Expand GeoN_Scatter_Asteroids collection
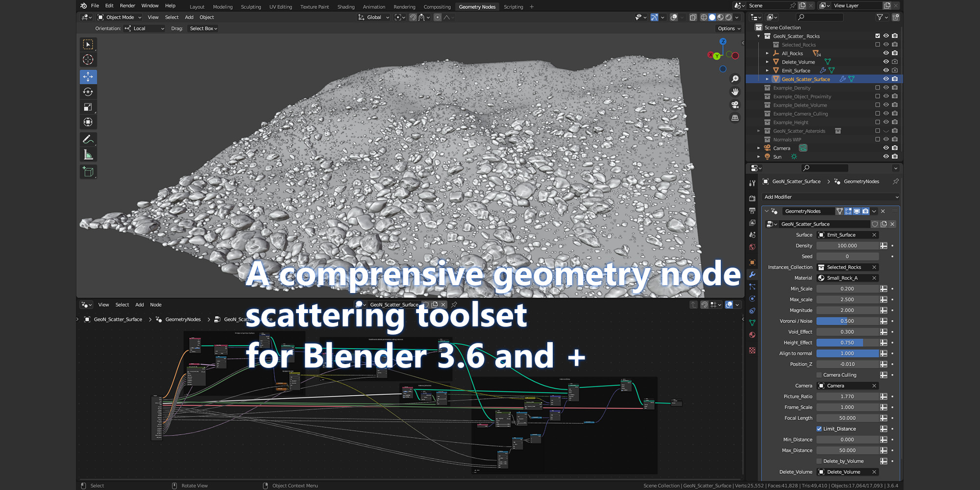This screenshot has height=490, width=980. [x=759, y=131]
